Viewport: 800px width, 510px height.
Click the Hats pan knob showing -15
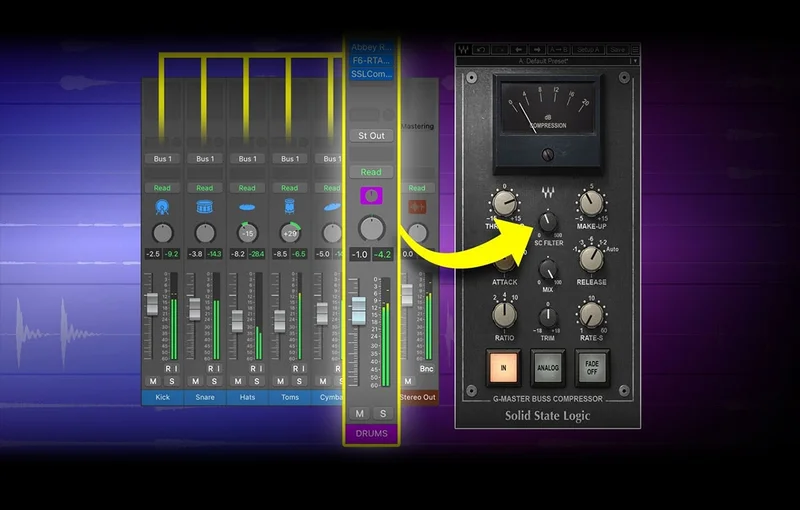pyautogui.click(x=247, y=233)
